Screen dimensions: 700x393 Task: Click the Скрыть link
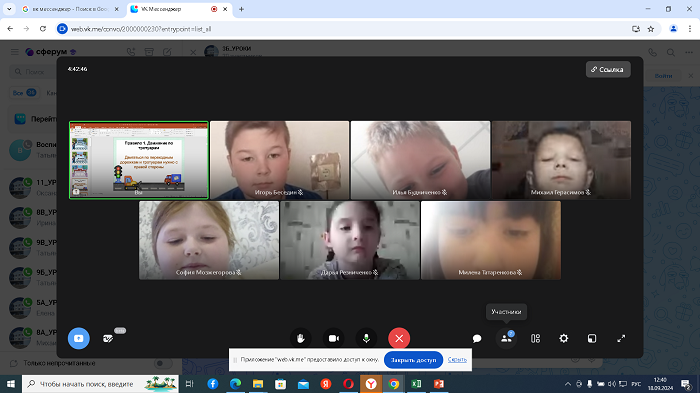click(457, 360)
